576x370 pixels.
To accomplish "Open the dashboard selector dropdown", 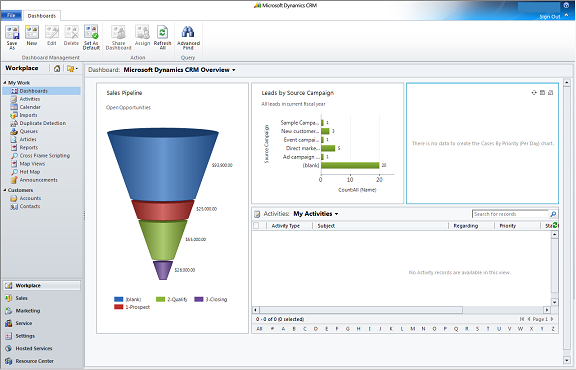I will point(234,70).
